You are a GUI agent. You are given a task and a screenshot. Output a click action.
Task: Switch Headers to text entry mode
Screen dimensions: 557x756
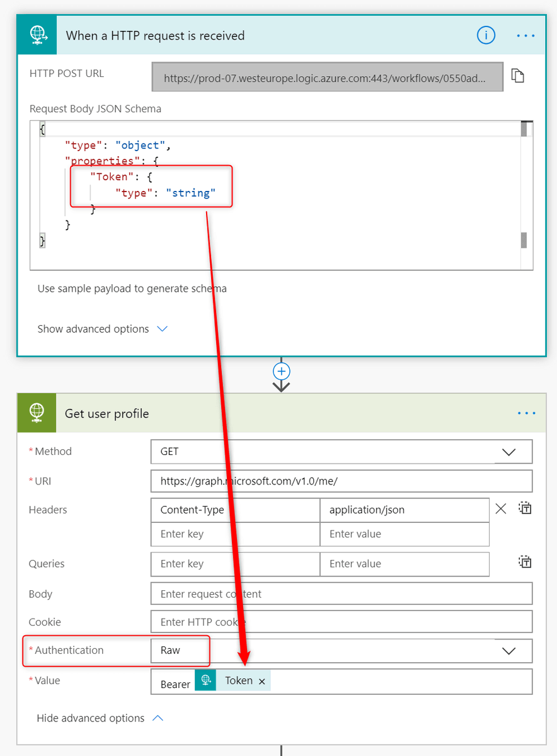point(525,508)
